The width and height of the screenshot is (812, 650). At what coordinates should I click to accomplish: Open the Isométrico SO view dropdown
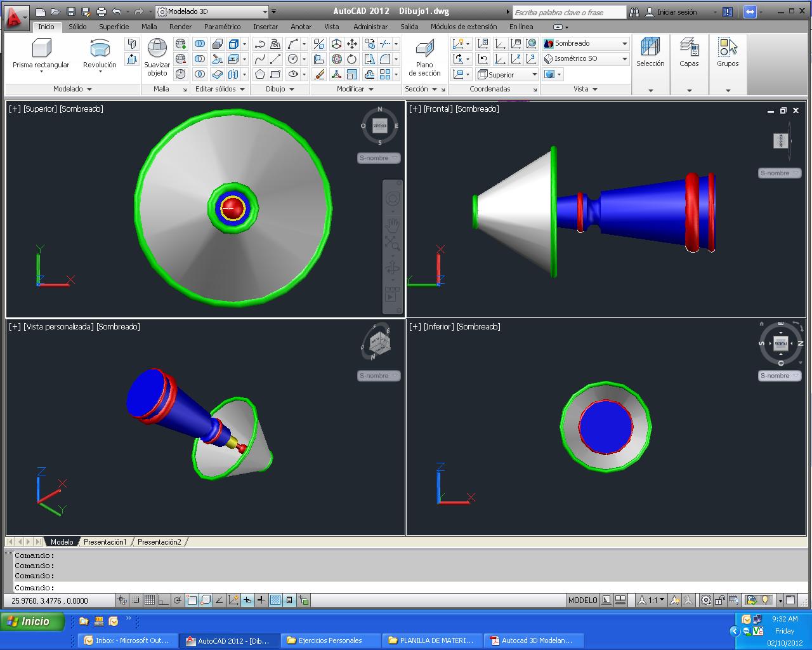624,58
